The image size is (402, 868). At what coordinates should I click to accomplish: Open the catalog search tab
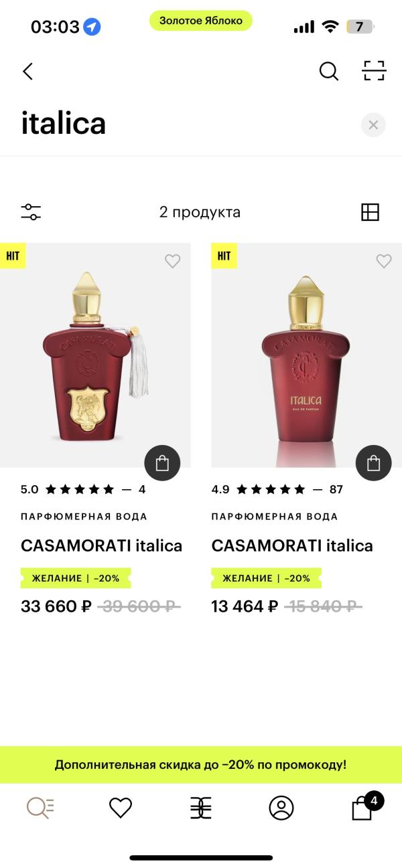[x=40, y=808]
